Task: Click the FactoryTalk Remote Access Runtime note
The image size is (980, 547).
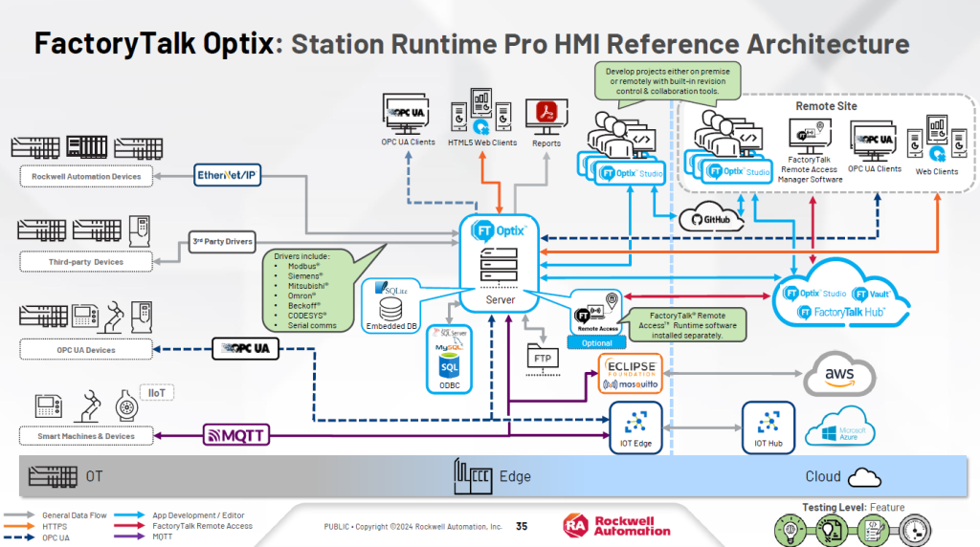Action: pyautogui.click(x=687, y=325)
